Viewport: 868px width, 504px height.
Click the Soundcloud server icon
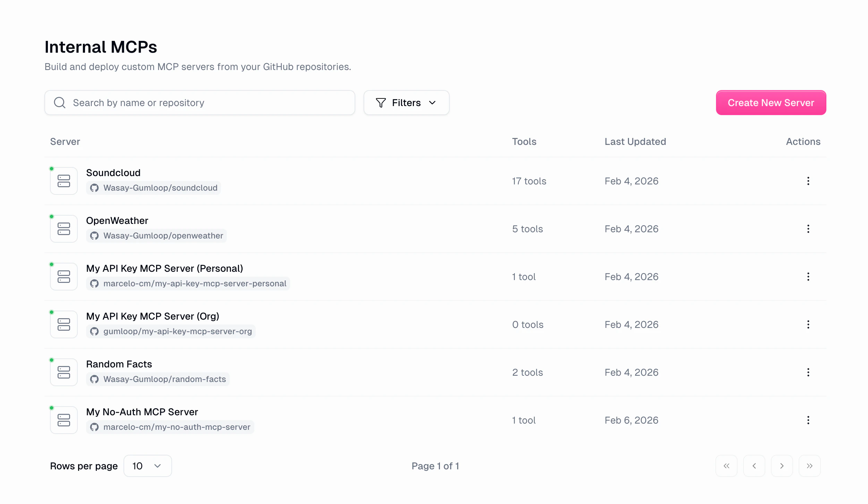(x=64, y=181)
